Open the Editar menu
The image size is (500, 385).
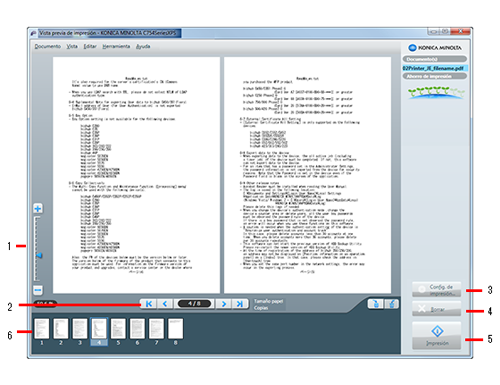pos(90,46)
